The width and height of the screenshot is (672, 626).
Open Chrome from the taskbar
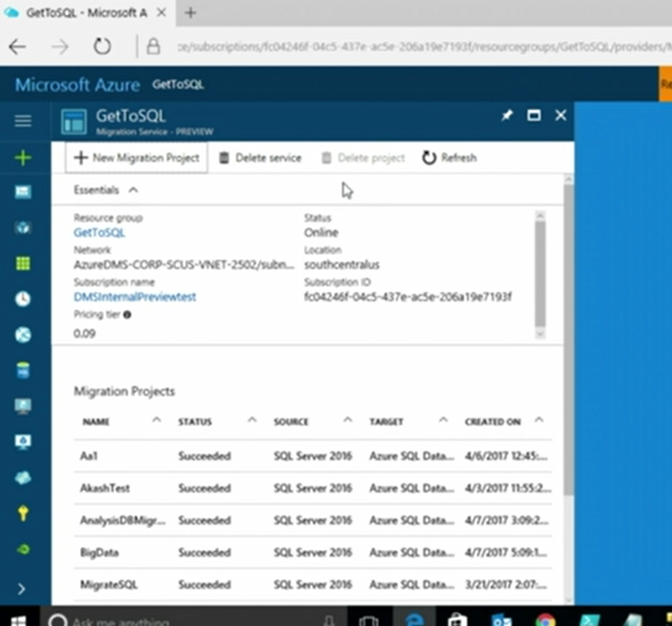(546, 620)
